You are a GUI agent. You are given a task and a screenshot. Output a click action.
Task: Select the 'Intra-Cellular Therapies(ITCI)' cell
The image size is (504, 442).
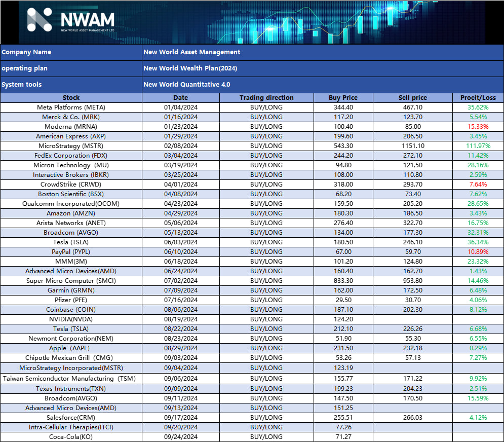point(71,427)
